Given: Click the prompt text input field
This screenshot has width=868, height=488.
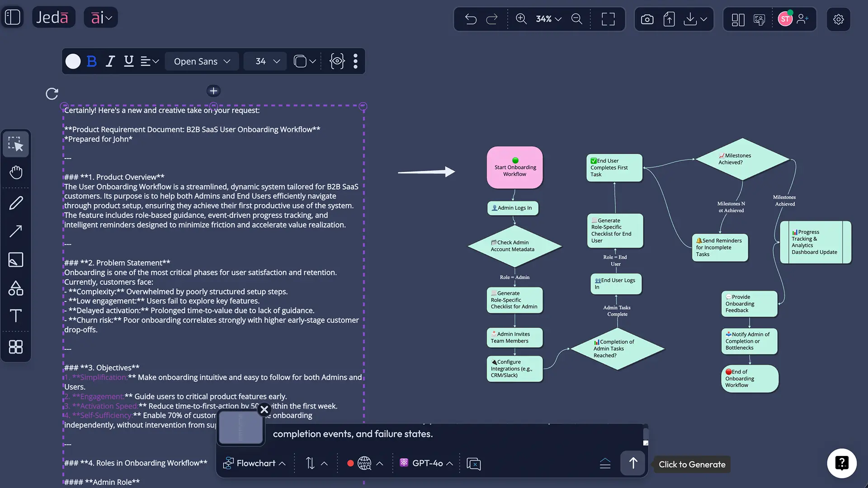Looking at the screenshot, I should click(454, 434).
